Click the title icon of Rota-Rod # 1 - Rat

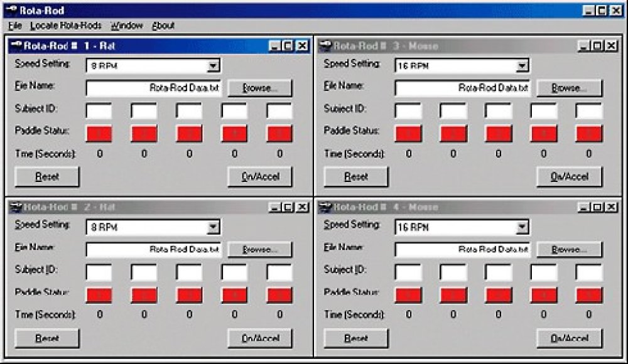coord(16,46)
